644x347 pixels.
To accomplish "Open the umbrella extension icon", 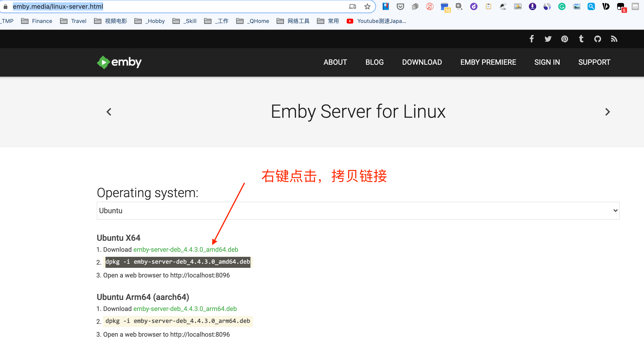I will point(503,6).
